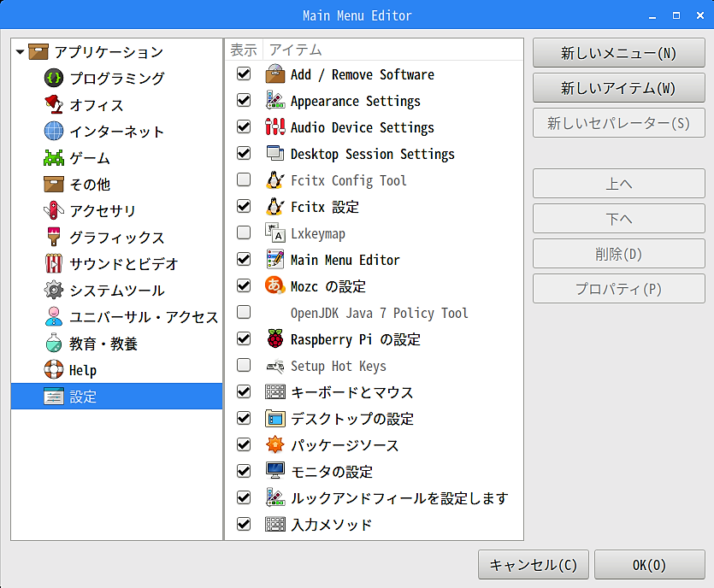Uncheck the Add / Remove Software checkbox
714x588 pixels.
click(244, 73)
